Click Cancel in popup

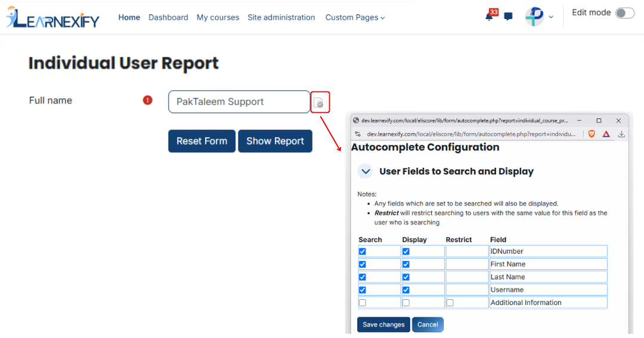(x=428, y=324)
